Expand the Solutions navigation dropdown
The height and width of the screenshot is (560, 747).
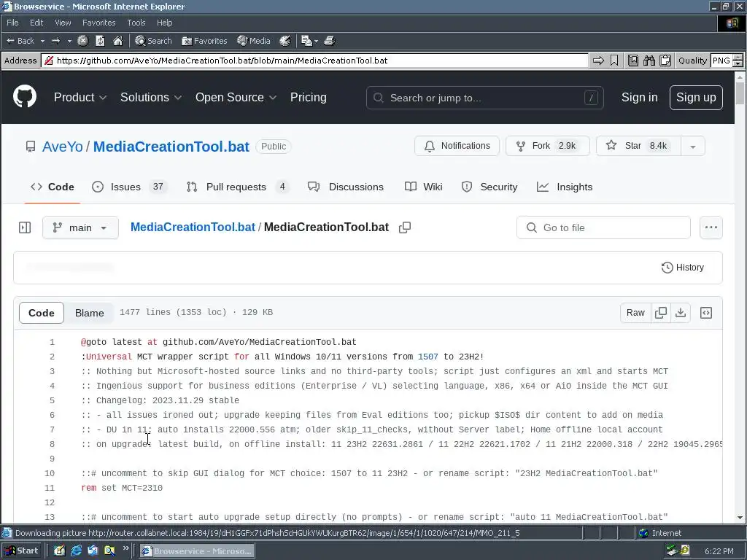coord(151,97)
